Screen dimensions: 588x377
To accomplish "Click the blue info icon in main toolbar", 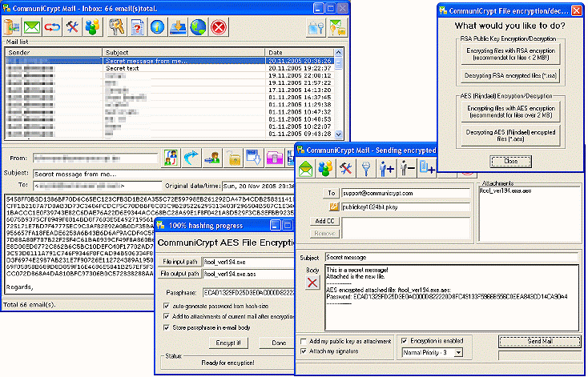I will tap(157, 27).
